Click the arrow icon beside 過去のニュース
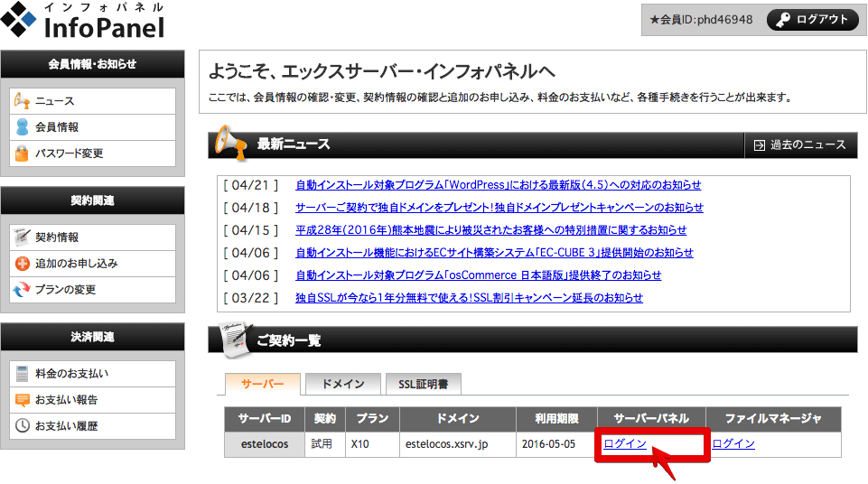 click(760, 144)
